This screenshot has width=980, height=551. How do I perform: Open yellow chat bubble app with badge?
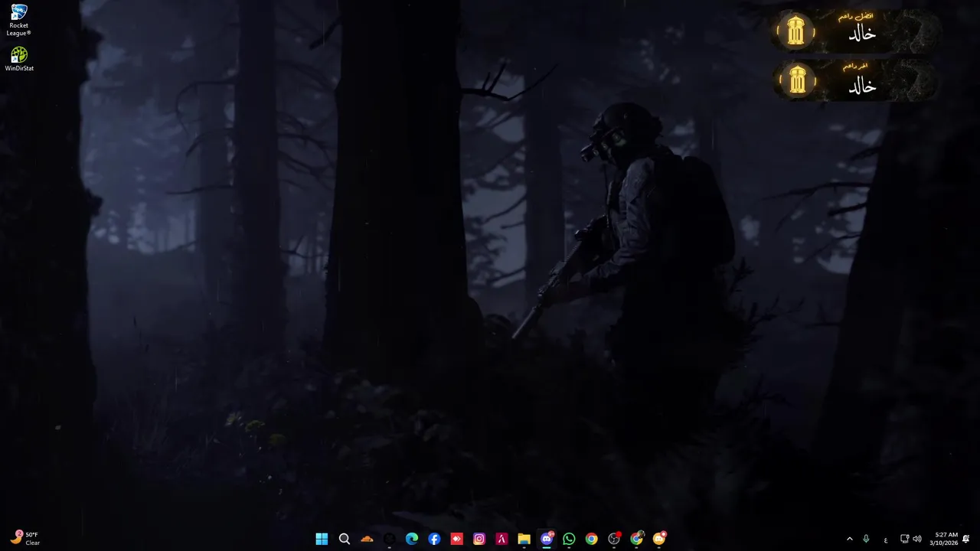(659, 539)
